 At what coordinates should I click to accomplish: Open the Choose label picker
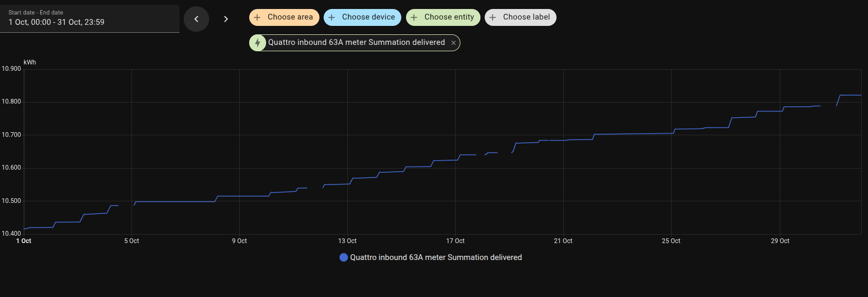click(x=526, y=17)
